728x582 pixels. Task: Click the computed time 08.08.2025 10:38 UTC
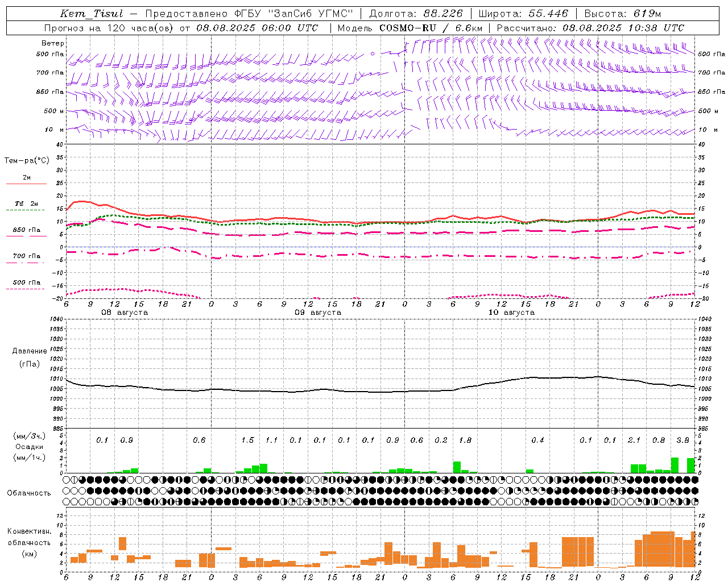tap(623, 28)
